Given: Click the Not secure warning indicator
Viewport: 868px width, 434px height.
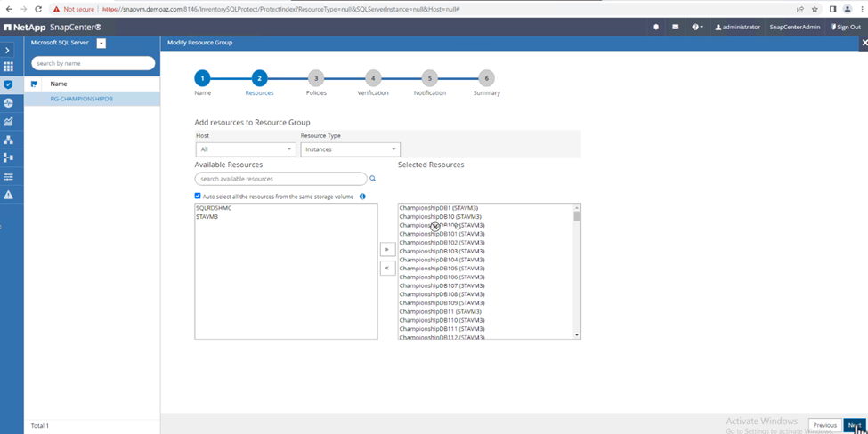Looking at the screenshot, I should [x=74, y=10].
